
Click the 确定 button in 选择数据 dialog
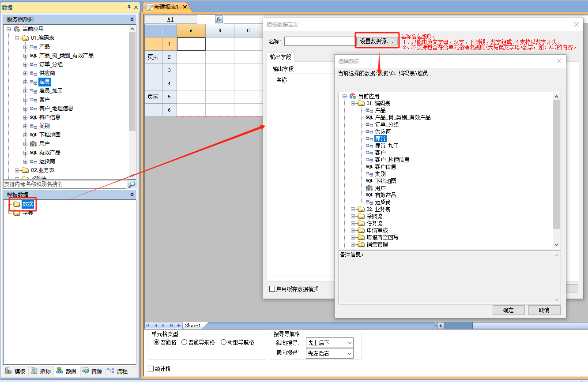point(509,310)
